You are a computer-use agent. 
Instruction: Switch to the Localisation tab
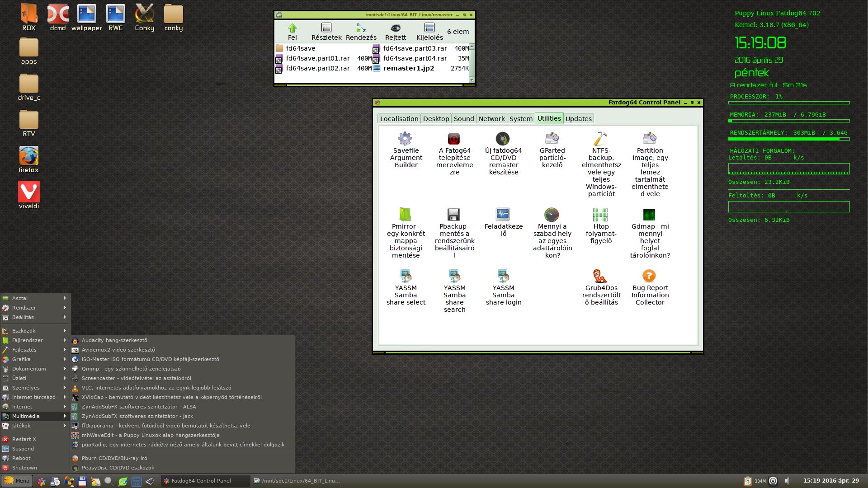click(x=399, y=118)
